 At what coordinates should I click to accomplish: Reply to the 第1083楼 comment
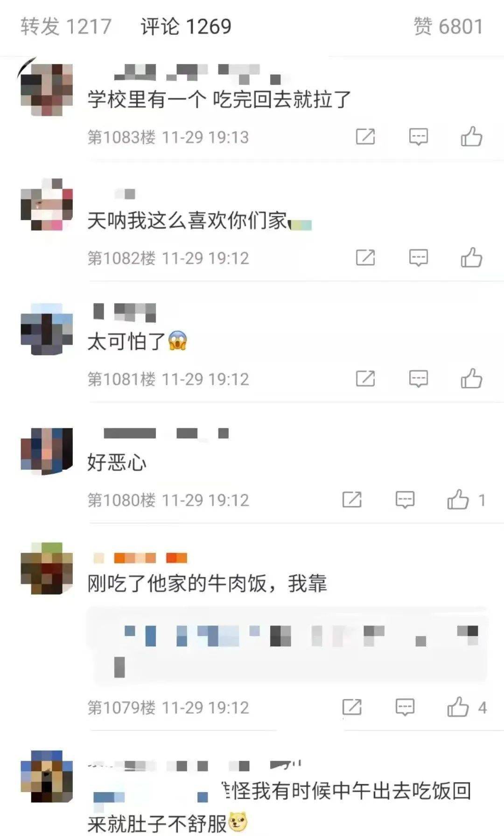[x=419, y=136]
